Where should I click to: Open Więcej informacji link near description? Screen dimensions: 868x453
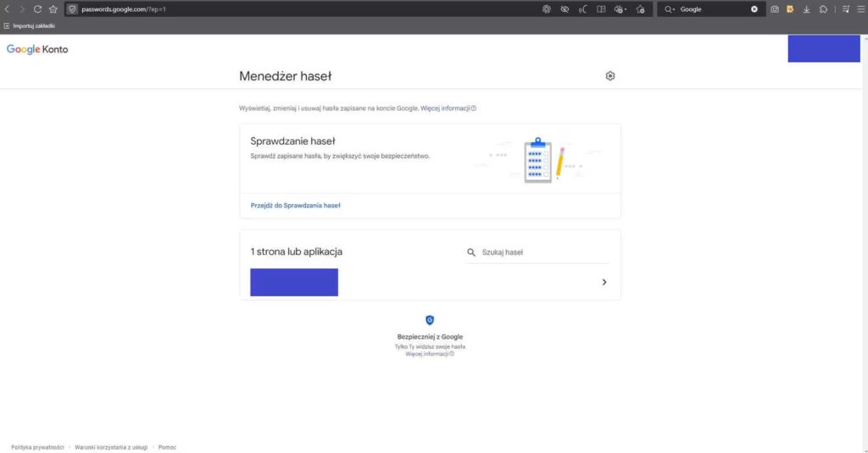445,108
